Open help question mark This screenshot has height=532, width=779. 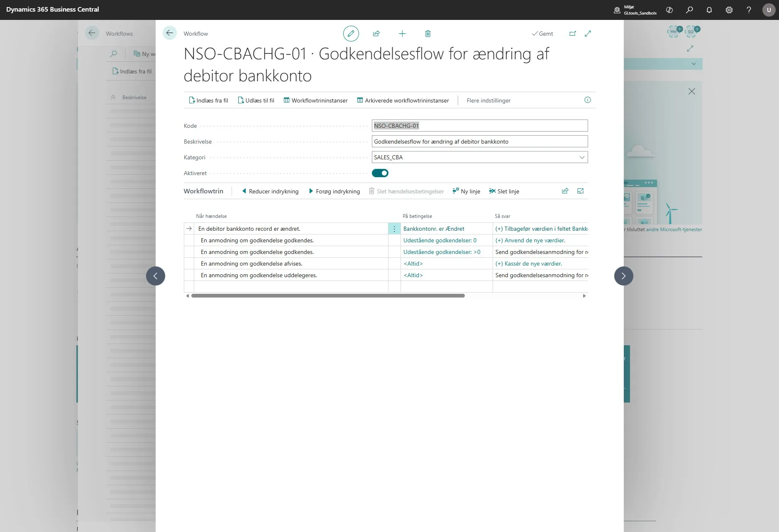point(749,10)
